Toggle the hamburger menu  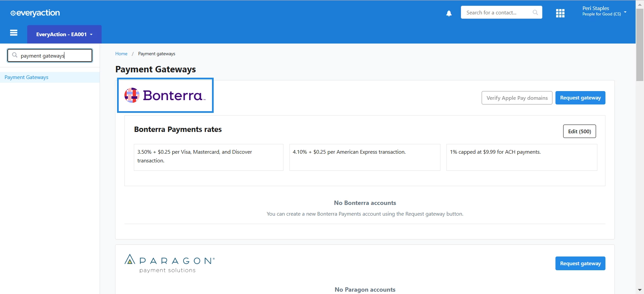(x=14, y=33)
